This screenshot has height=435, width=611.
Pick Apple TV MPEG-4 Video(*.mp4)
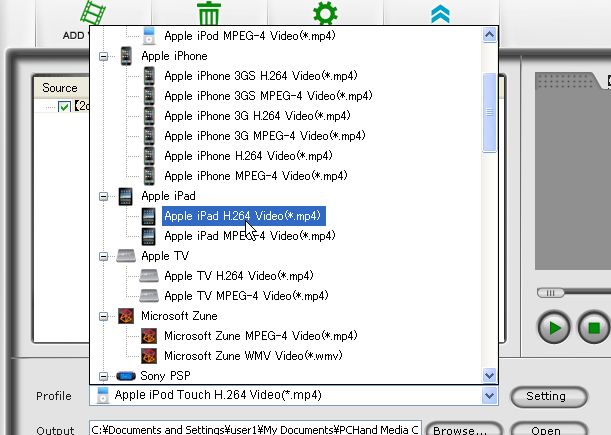(x=246, y=296)
